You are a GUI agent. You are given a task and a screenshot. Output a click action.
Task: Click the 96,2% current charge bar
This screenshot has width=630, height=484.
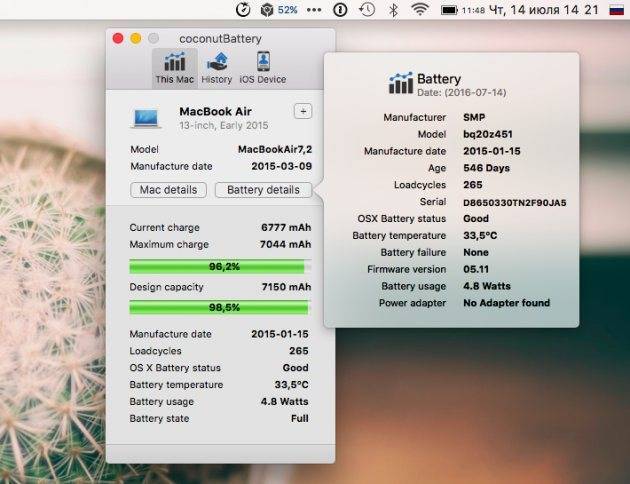pyautogui.click(x=220, y=267)
